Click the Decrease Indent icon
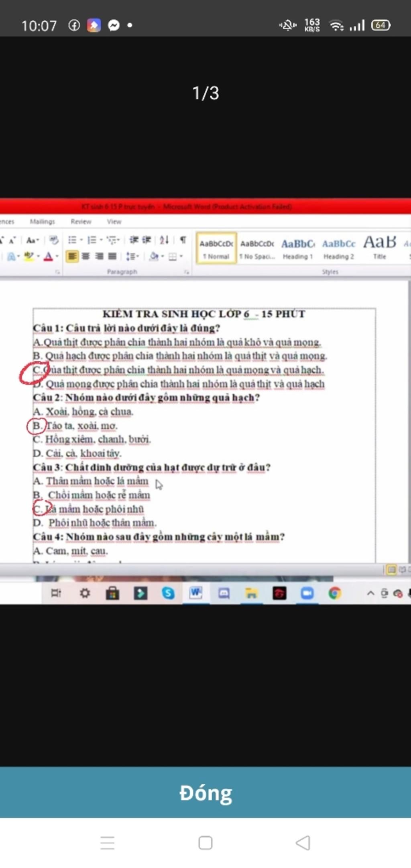The image size is (411, 868). coord(134,240)
